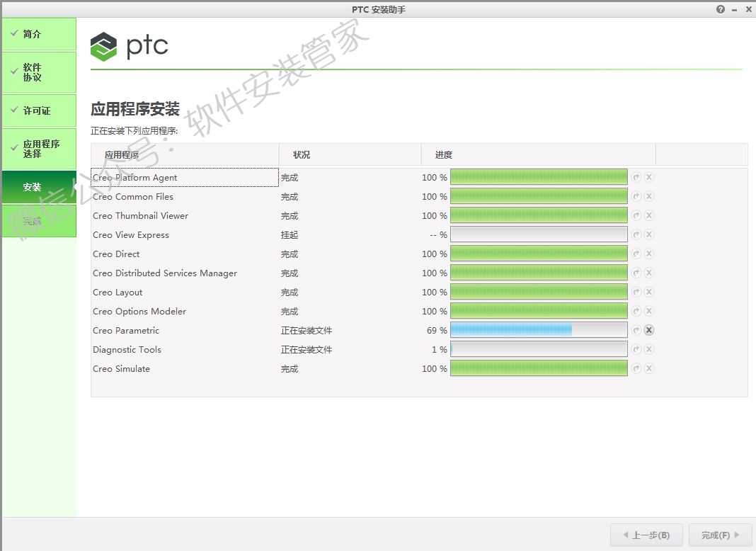756x551 pixels.
Task: Go to the 简介 step in sidebar
Action: coord(39,34)
